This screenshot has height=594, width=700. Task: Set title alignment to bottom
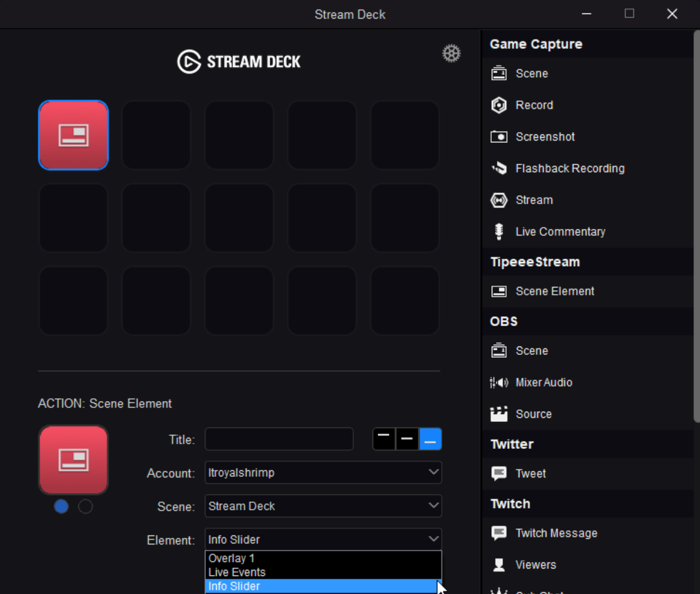(430, 439)
